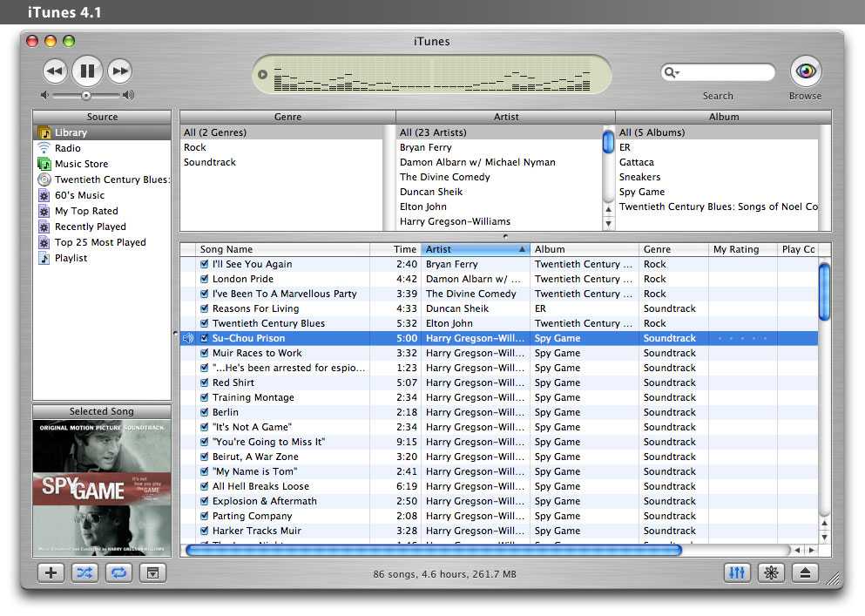Reverse sort on the Artist column header
The height and width of the screenshot is (616, 865).
tap(476, 249)
